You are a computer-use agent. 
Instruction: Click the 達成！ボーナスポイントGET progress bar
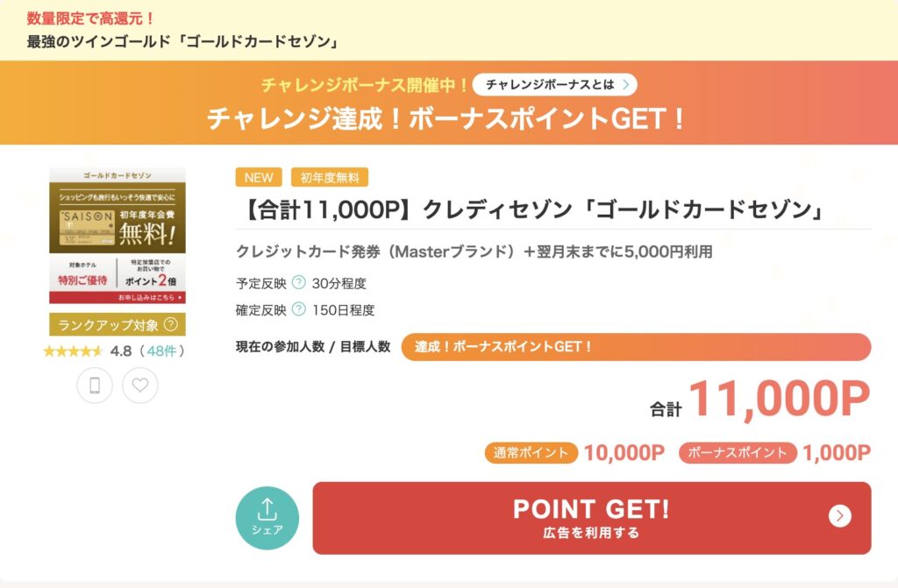[635, 346]
